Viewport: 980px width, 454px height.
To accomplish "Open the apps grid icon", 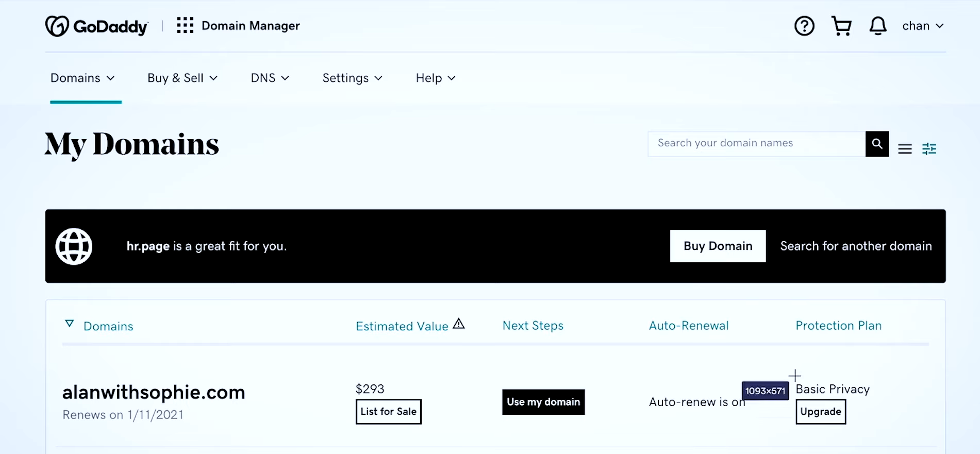I will click(185, 25).
